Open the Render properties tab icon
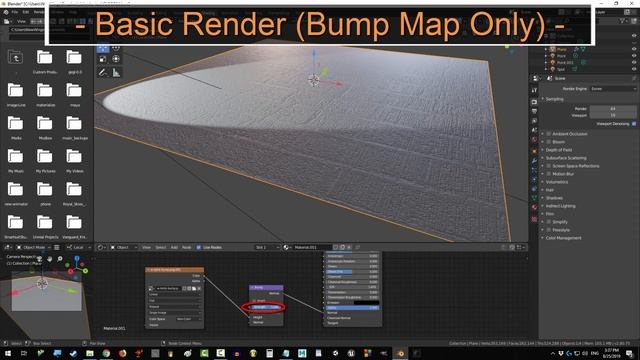 point(534,102)
